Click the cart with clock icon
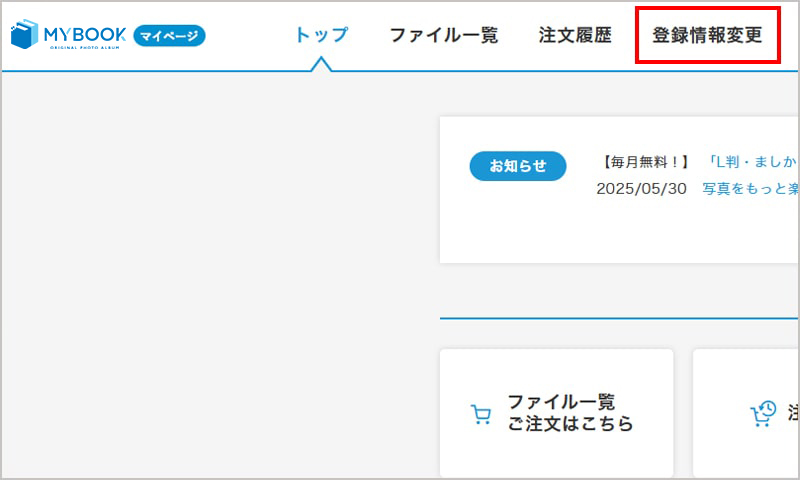The image size is (800, 480). point(763,414)
